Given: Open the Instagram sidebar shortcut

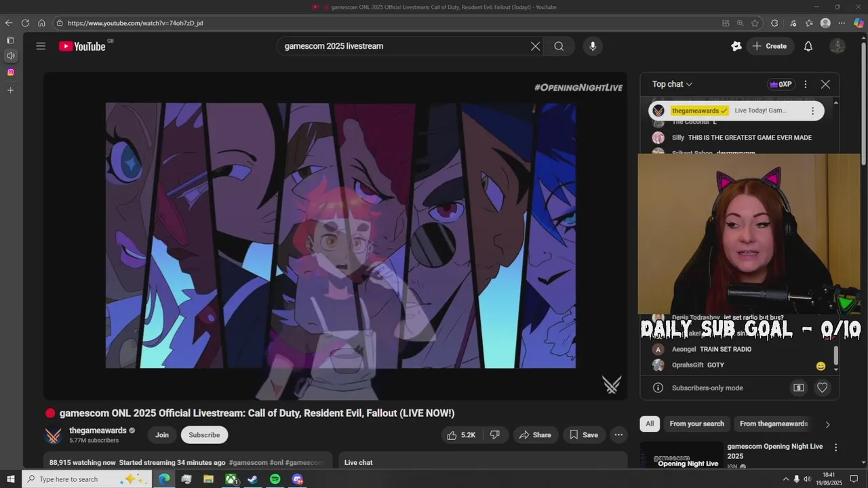Looking at the screenshot, I should [x=10, y=72].
